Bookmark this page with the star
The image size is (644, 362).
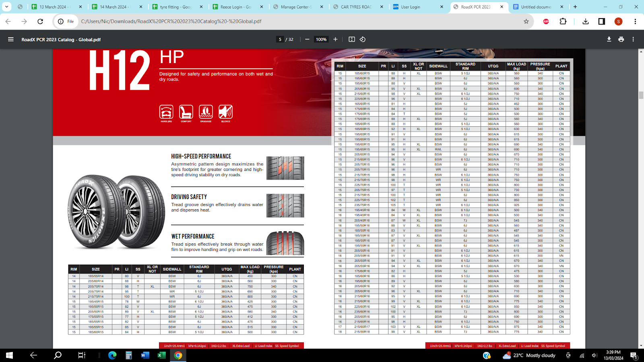(x=526, y=21)
